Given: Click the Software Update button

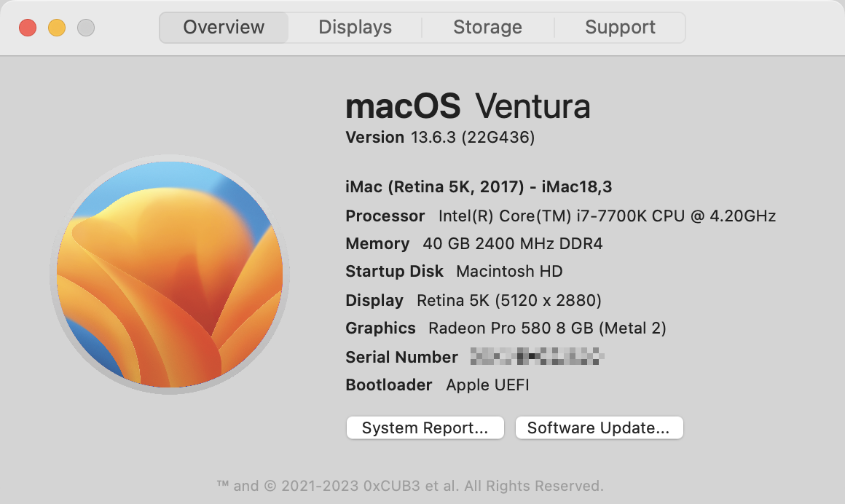Looking at the screenshot, I should 598,428.
